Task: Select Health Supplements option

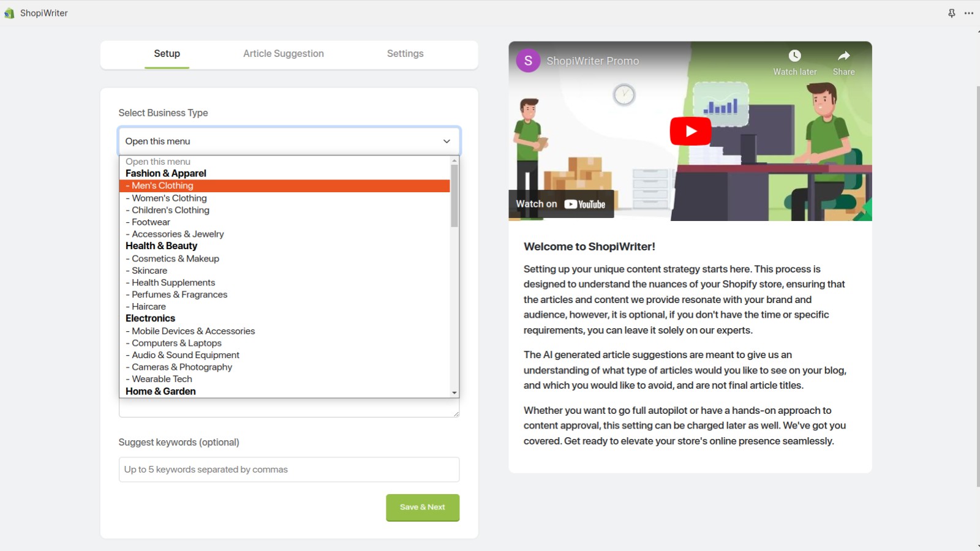Action: tap(285, 283)
